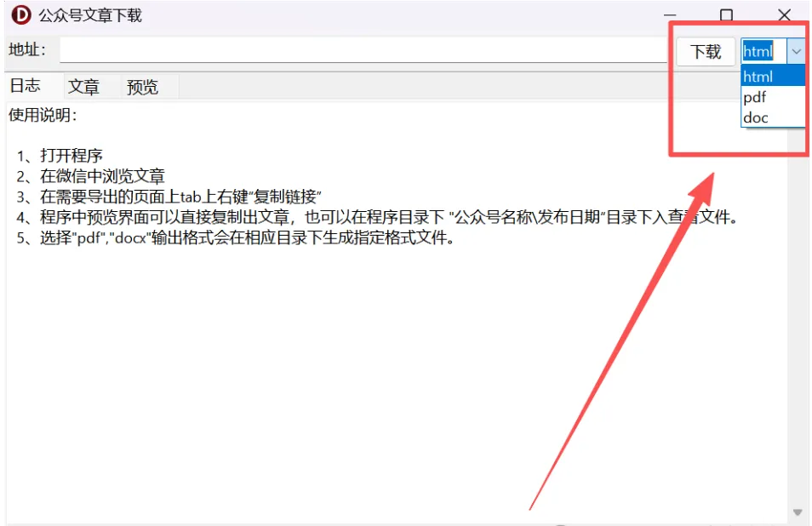Open the 文章 tab
812x526 pixels.
[83, 87]
